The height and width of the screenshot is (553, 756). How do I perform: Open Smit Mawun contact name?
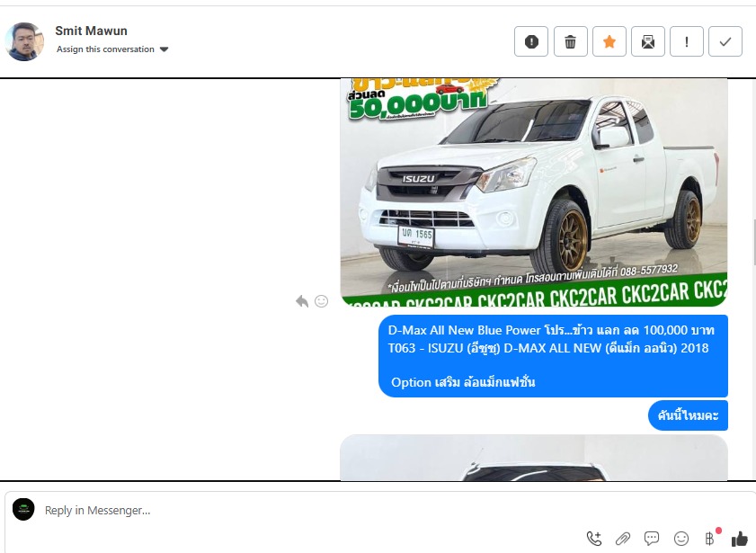91,31
